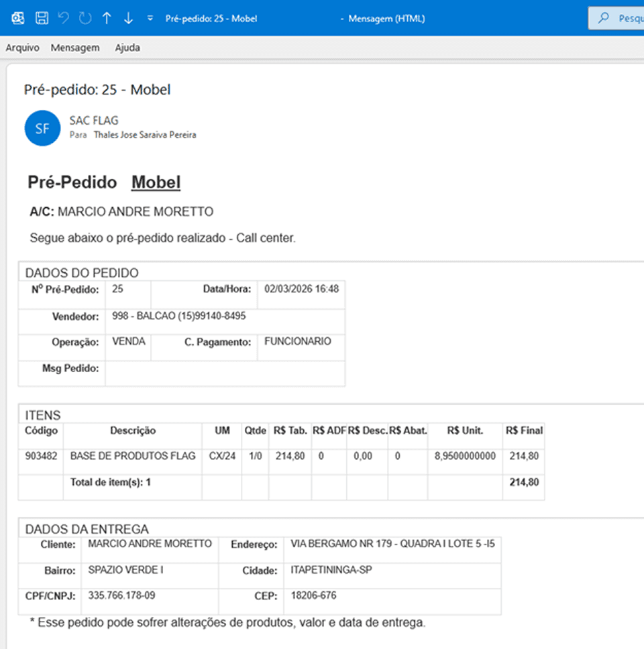The width and height of the screenshot is (644, 649).
Task: Open the Ajuda tab
Action: (x=127, y=48)
